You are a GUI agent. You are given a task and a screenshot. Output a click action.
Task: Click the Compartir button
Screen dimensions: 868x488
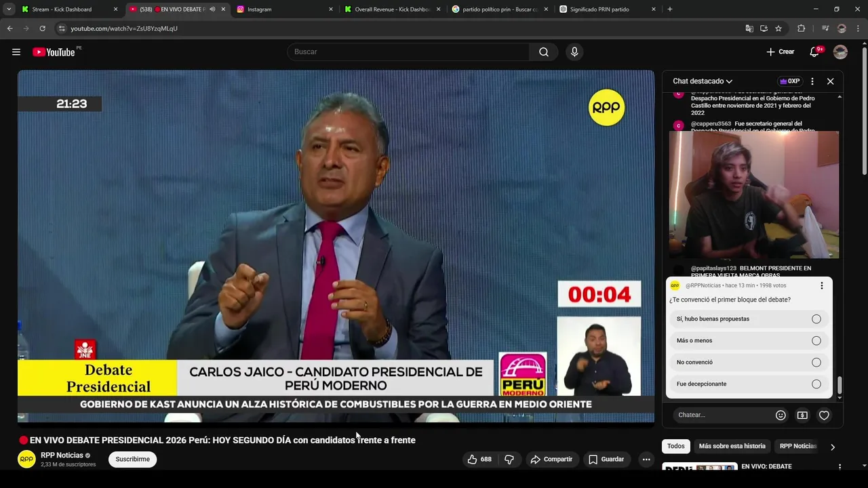[x=551, y=460]
